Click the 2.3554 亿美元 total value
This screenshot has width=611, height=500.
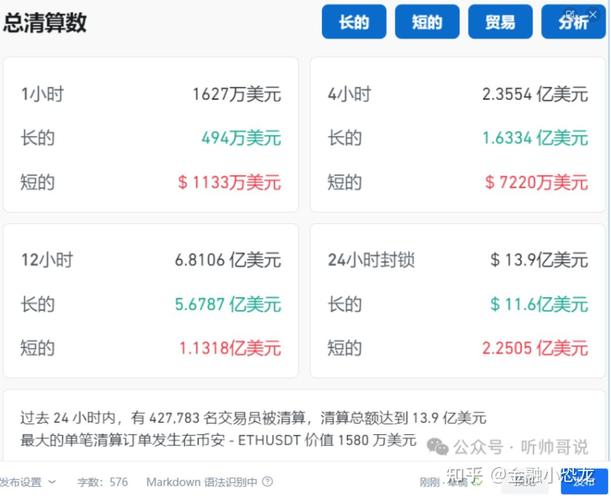click(x=535, y=94)
